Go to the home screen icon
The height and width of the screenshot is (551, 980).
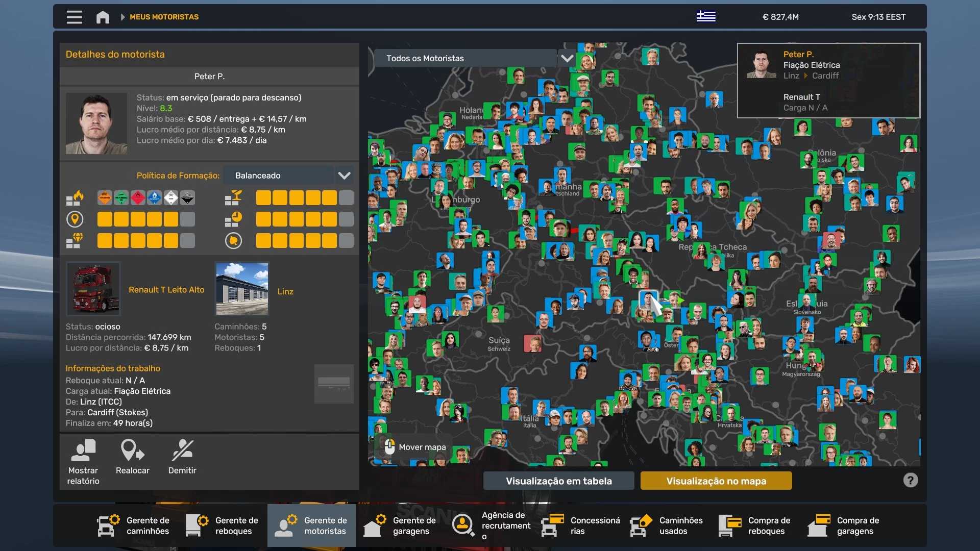click(103, 17)
